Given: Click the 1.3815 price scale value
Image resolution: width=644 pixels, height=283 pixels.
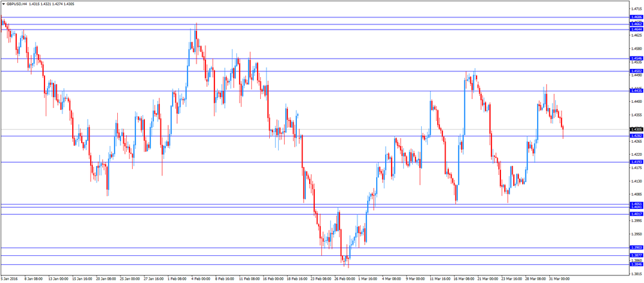Looking at the screenshot, I should pyautogui.click(x=637, y=274).
